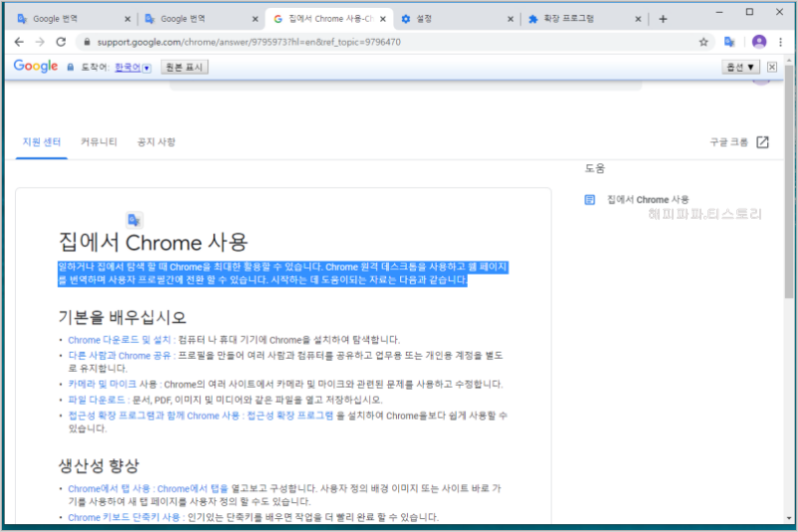
Task: Open the 접근성 확장 프로그램과 함께 Chrome 사용 link
Action: click(x=153, y=416)
